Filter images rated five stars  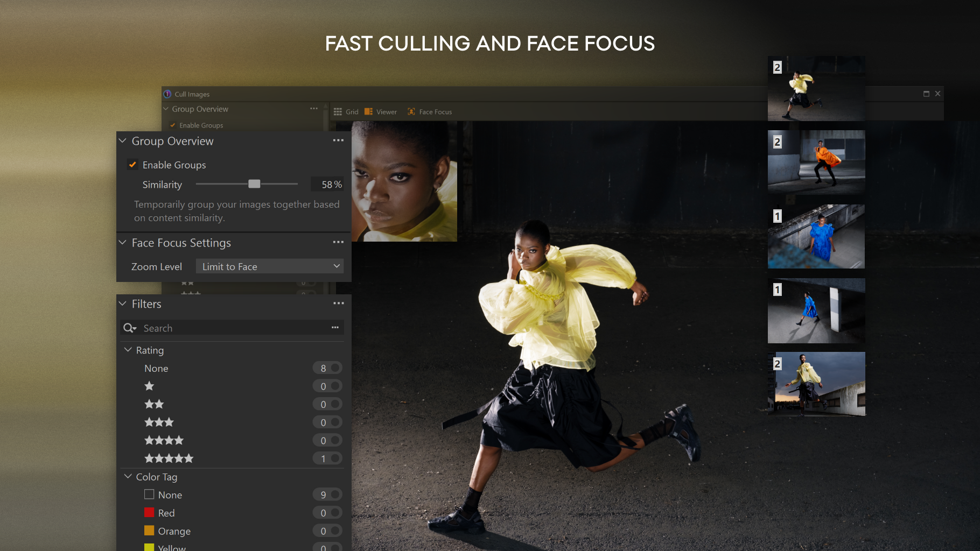coord(169,458)
